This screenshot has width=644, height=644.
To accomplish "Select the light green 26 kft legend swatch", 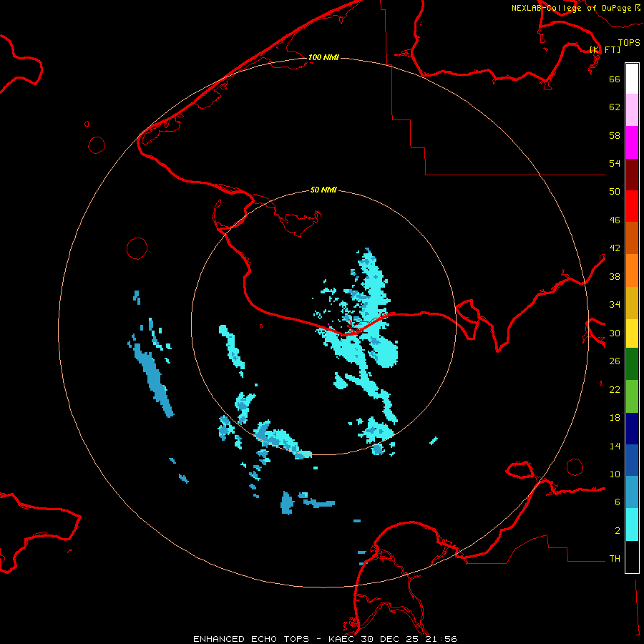I will 632,396.
